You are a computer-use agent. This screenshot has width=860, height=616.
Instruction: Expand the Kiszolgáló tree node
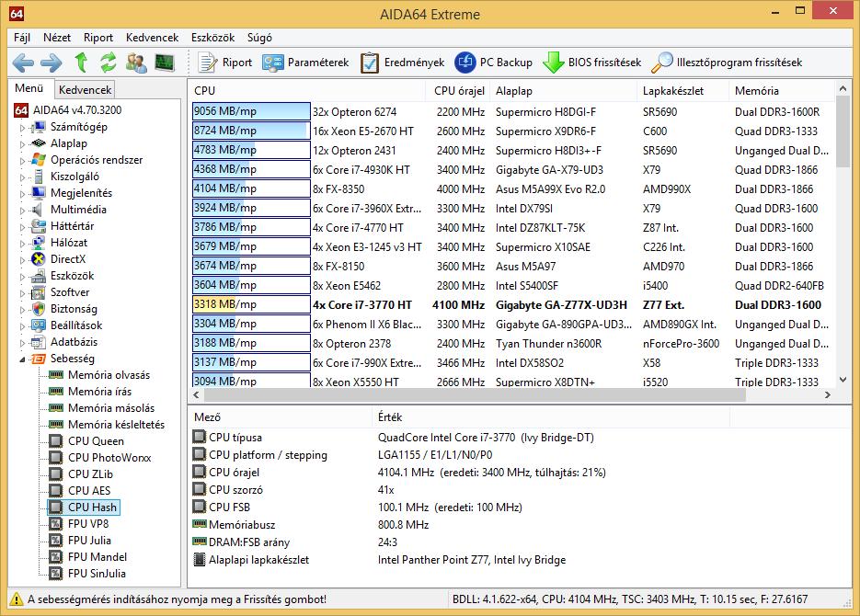(x=22, y=177)
